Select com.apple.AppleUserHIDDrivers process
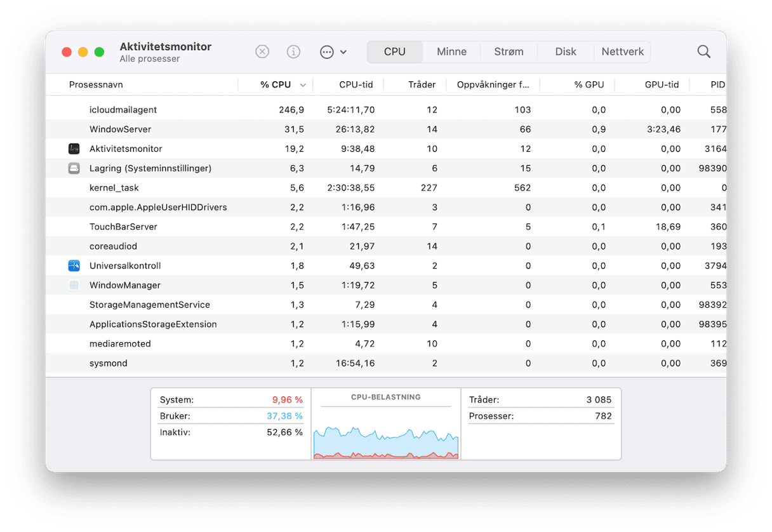Image resolution: width=772 pixels, height=532 pixels. (x=386, y=208)
